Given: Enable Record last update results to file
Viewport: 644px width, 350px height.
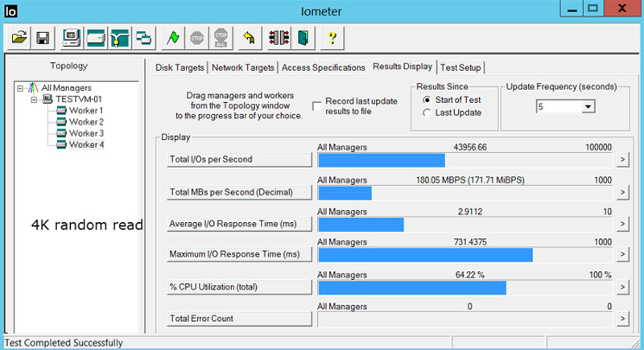Looking at the screenshot, I should tap(316, 106).
